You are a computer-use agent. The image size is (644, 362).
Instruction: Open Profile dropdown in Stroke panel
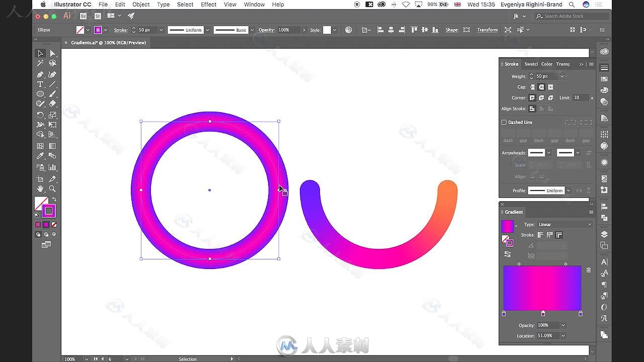569,191
